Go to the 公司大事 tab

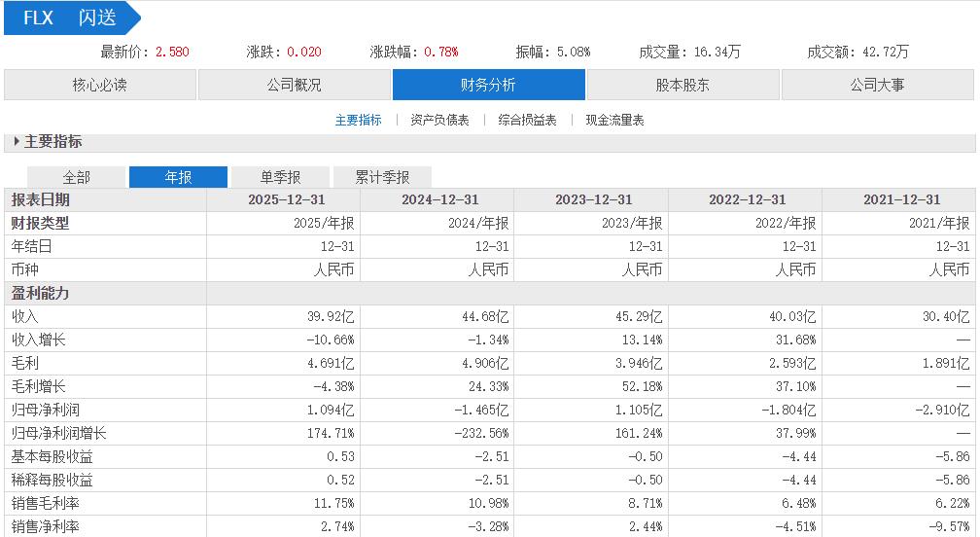click(877, 85)
